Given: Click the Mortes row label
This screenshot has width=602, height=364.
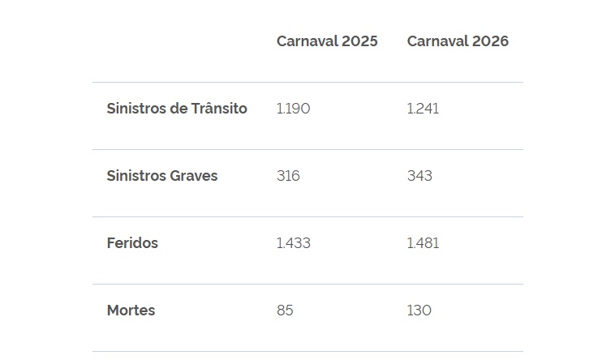Looking at the screenshot, I should tap(131, 310).
